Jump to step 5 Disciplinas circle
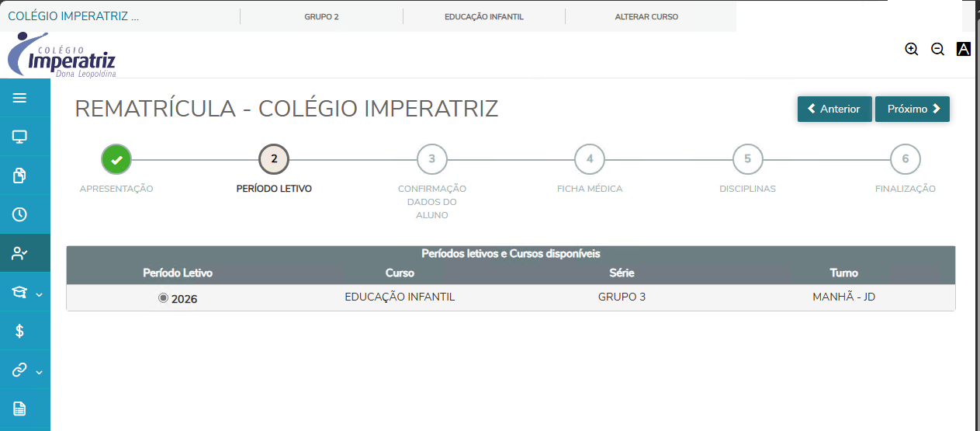Image resolution: width=980 pixels, height=431 pixels. [x=747, y=159]
